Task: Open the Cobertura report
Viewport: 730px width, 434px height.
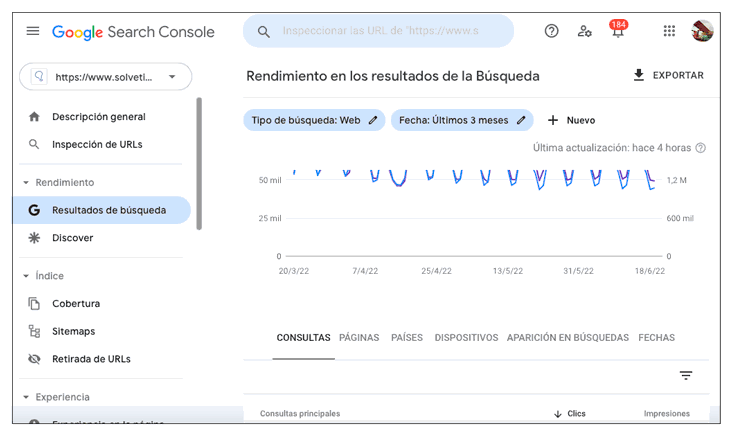Action: pos(76,304)
